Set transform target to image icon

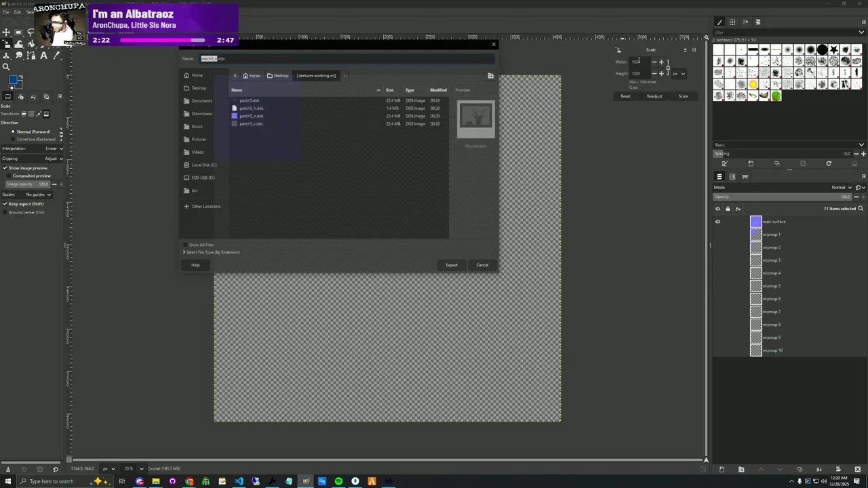46,114
